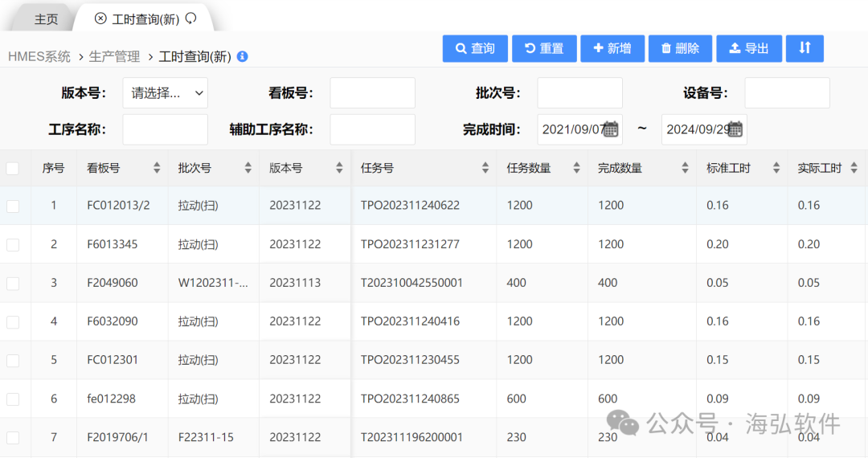The image size is (868, 458).
Task: Sort table by 任务号 column arrows
Action: [485, 168]
